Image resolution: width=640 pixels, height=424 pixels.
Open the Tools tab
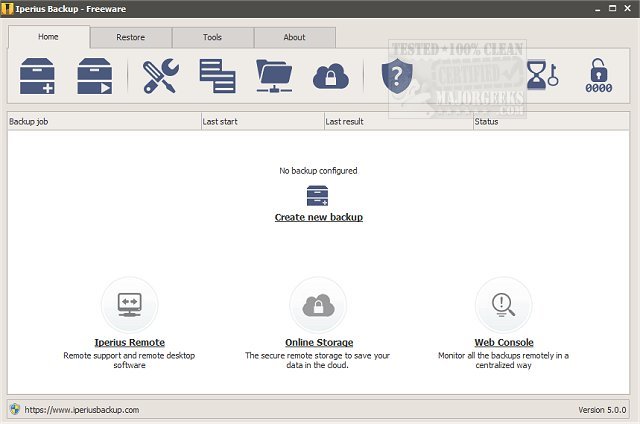point(212,37)
